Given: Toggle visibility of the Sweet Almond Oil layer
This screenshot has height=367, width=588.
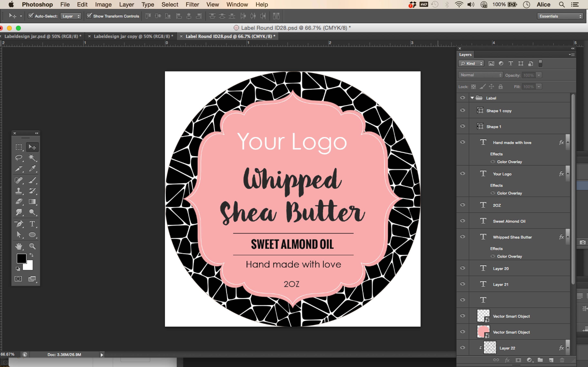Looking at the screenshot, I should (462, 221).
